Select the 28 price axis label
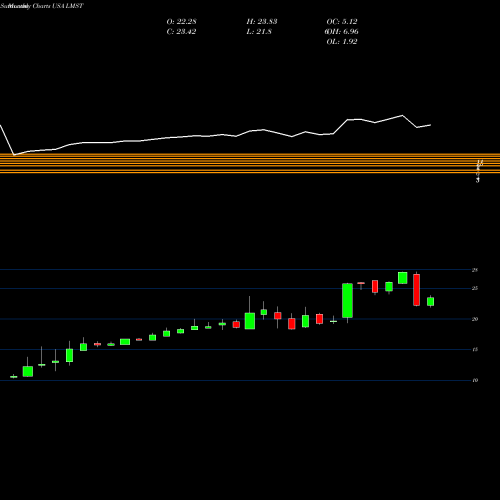The image size is (500, 500). tap(475, 270)
